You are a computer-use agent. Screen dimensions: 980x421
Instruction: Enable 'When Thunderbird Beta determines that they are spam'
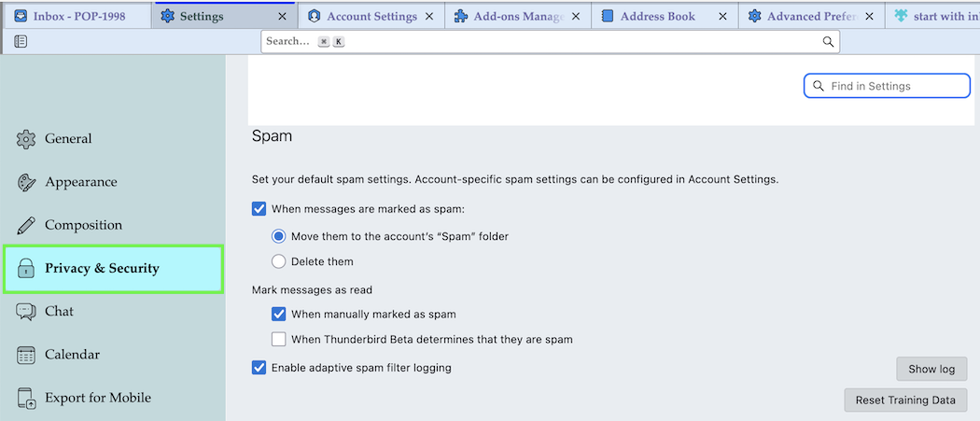click(x=278, y=340)
